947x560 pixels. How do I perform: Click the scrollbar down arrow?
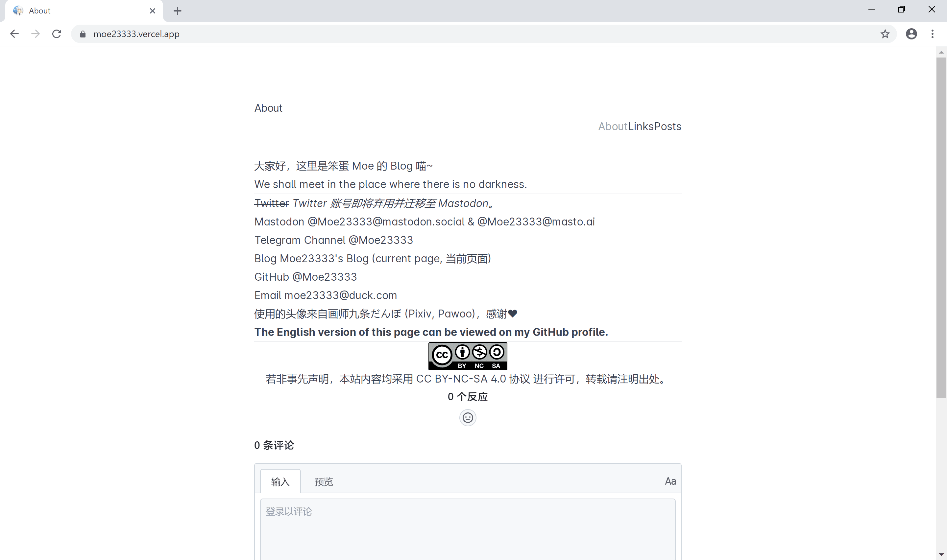coord(941,553)
